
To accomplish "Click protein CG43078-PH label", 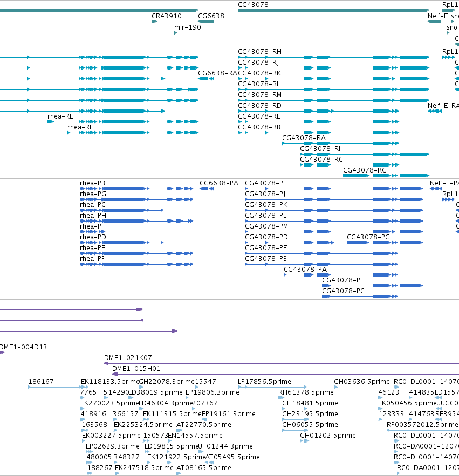I will (266, 183).
